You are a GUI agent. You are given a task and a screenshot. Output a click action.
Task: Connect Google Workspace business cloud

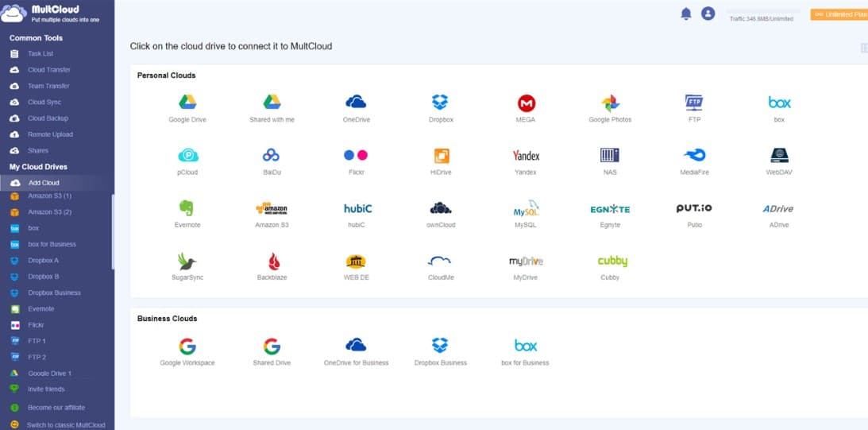tap(187, 352)
